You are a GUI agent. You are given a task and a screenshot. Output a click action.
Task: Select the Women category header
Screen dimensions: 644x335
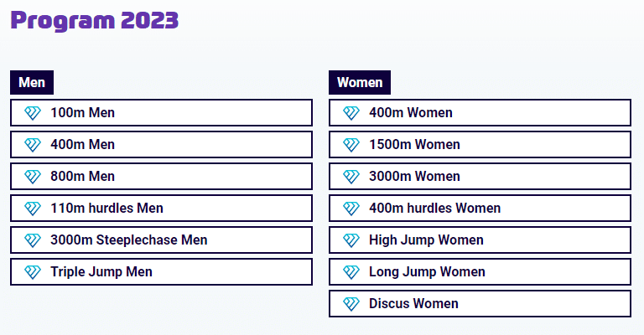tap(360, 82)
